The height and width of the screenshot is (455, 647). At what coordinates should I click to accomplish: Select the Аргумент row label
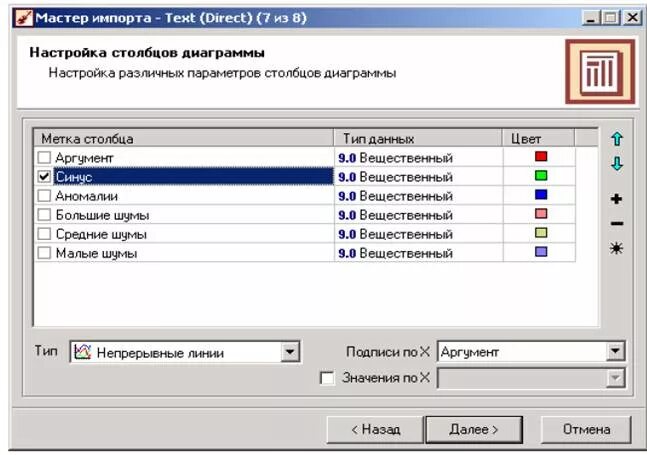(x=84, y=158)
